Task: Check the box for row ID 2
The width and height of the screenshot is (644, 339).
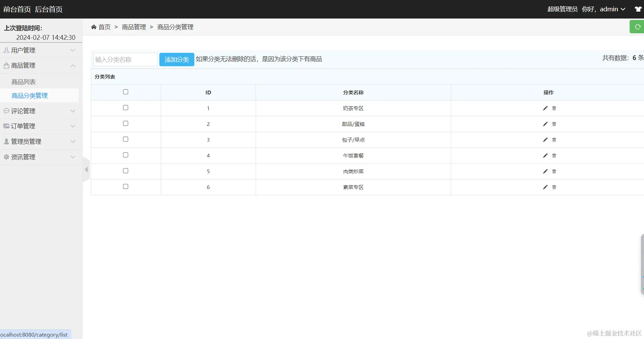Action: 125,124
